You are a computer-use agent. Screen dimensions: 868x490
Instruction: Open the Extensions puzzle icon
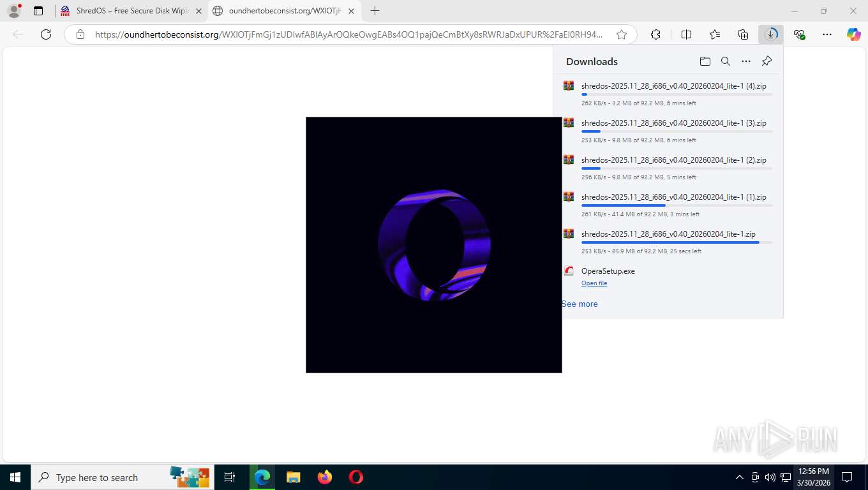pyautogui.click(x=655, y=34)
